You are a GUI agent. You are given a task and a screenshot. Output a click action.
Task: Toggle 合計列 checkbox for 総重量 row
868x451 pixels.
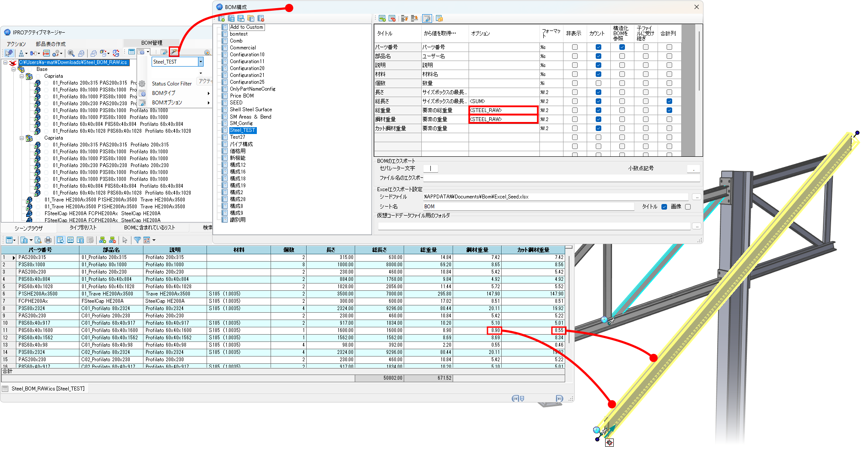[x=669, y=110]
